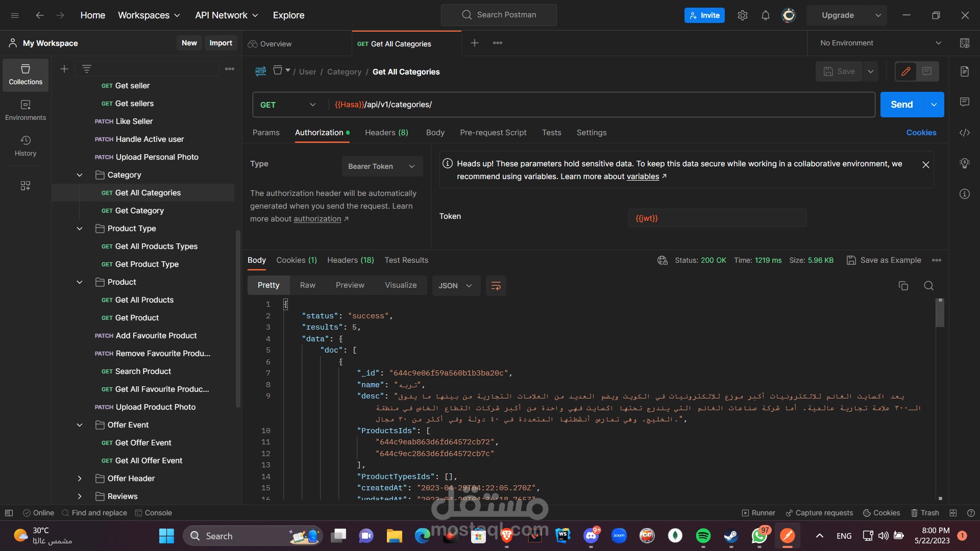Toggle the sidebar from status bar

pos(9,513)
